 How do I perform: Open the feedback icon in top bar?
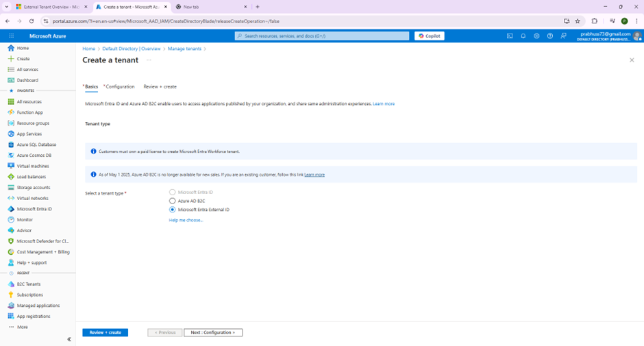(x=563, y=36)
